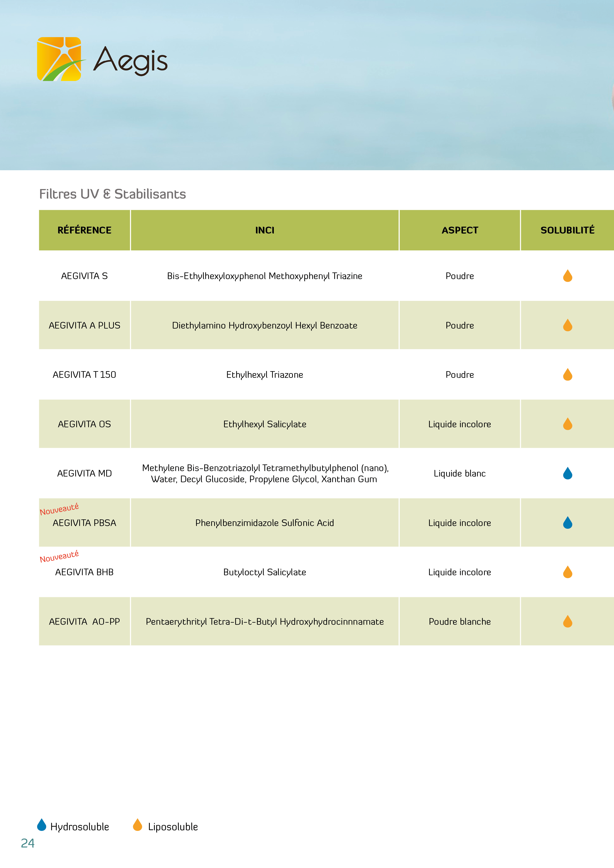
Task: Click the RÉFÉRENCE column header
Action: [84, 230]
